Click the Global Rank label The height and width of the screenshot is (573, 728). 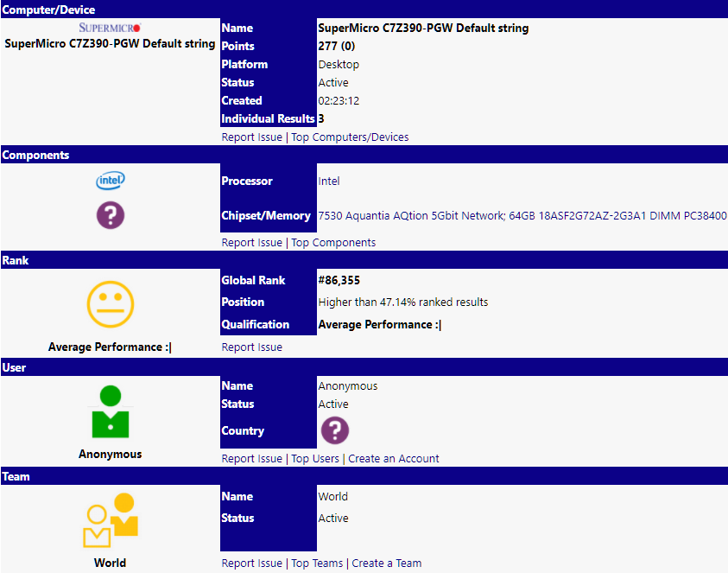[x=254, y=280]
